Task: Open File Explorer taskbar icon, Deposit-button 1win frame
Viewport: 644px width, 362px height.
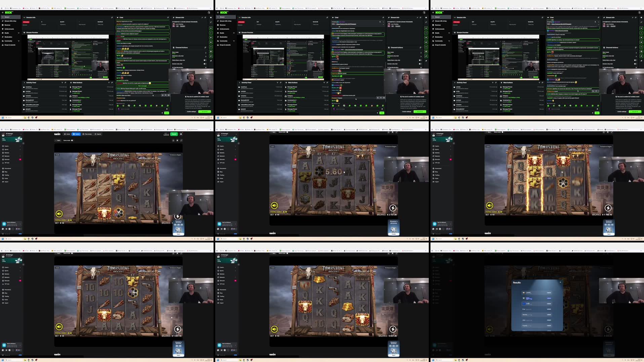Action: click(x=25, y=239)
